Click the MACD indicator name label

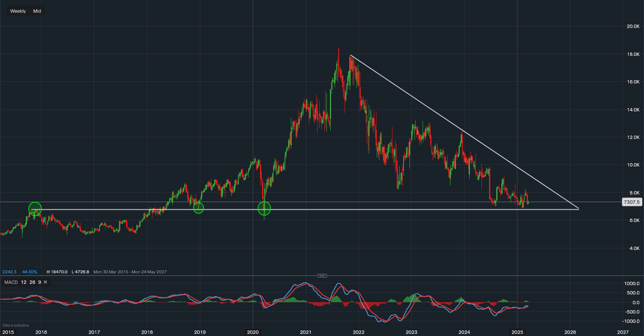click(11, 282)
